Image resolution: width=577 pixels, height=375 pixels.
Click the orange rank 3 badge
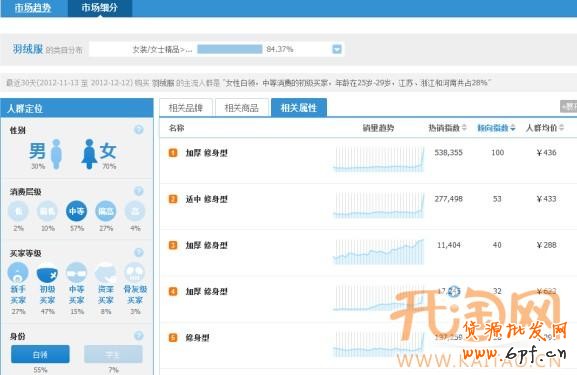(x=173, y=245)
